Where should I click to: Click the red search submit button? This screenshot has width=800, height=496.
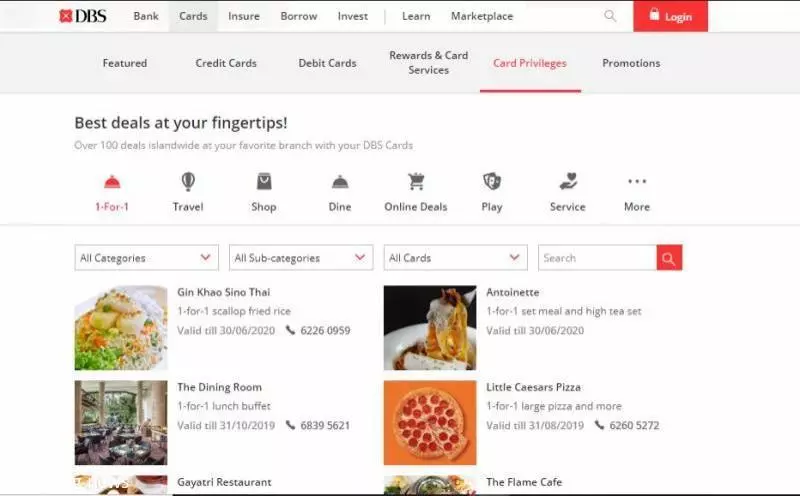click(x=669, y=258)
